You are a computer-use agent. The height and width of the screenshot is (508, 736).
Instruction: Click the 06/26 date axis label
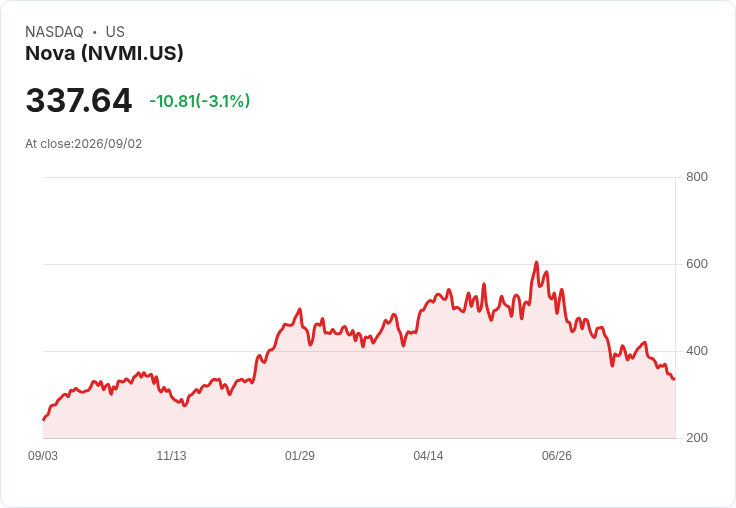pyautogui.click(x=557, y=455)
